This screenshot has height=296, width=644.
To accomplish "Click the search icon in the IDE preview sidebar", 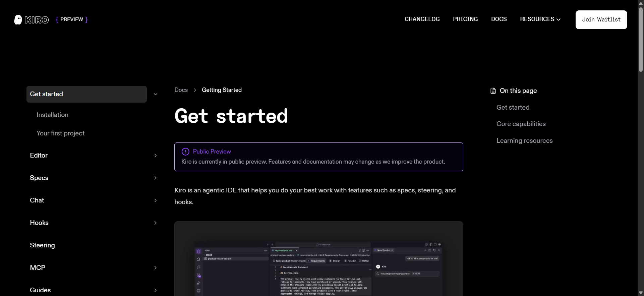I will 198,267.
